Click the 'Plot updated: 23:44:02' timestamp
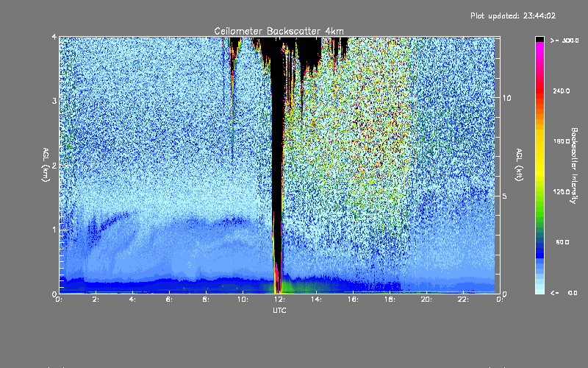 (x=513, y=15)
